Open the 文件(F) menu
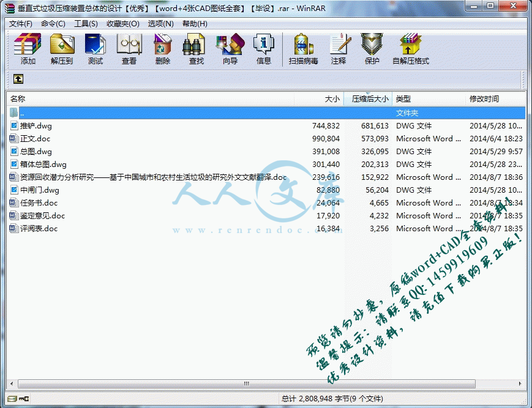The height and width of the screenshot is (408, 532). (x=21, y=24)
